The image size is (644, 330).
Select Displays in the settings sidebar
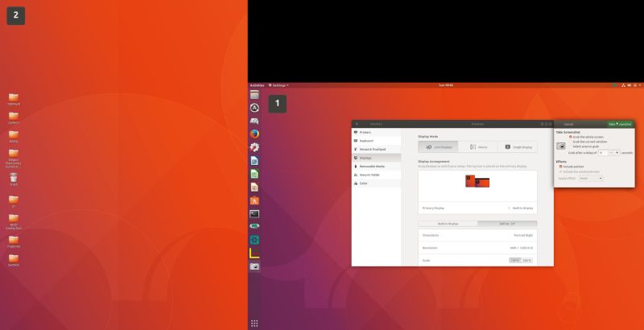(x=376, y=158)
